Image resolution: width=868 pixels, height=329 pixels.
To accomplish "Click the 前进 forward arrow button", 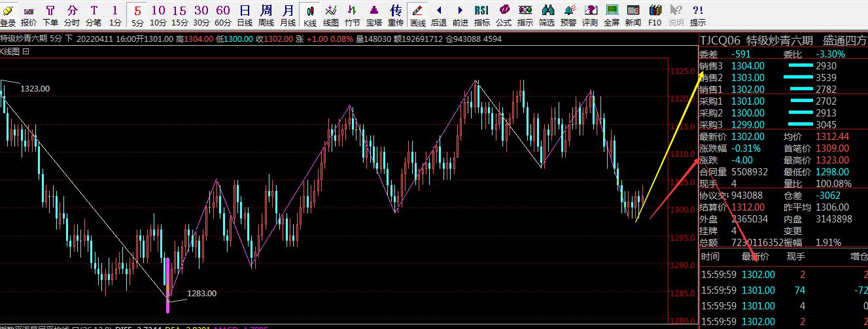I will 460,14.
